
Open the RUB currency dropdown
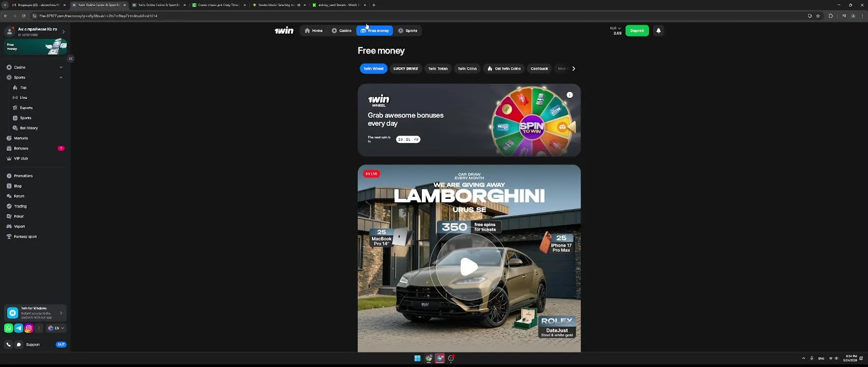(615, 29)
